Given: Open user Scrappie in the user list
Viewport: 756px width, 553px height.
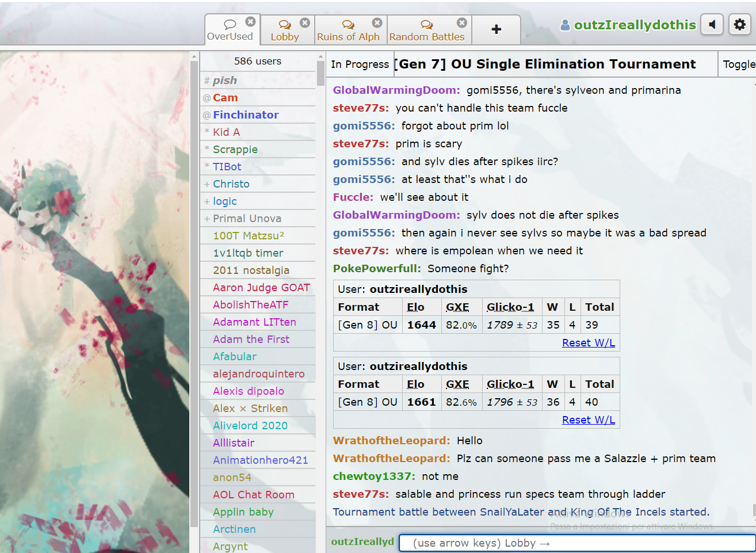Looking at the screenshot, I should [x=258, y=149].
